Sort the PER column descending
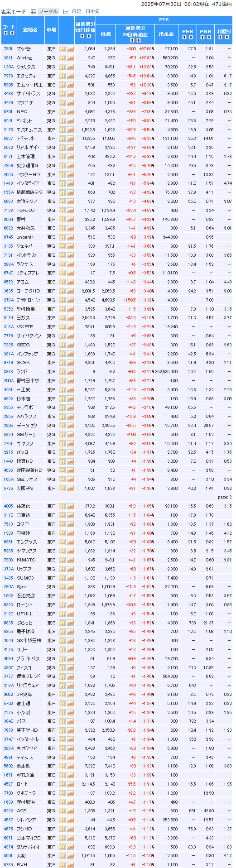This screenshot has height=868, width=236. click(191, 37)
